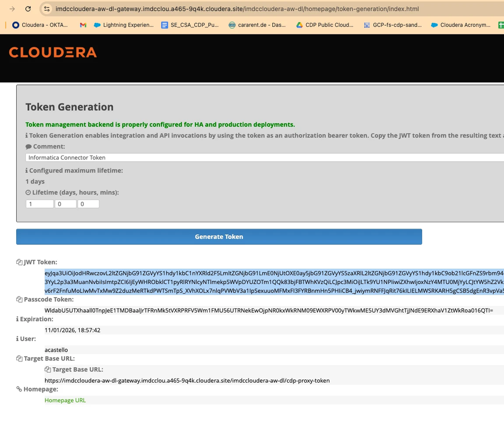Open the site info icon in the address bar

pos(47,9)
